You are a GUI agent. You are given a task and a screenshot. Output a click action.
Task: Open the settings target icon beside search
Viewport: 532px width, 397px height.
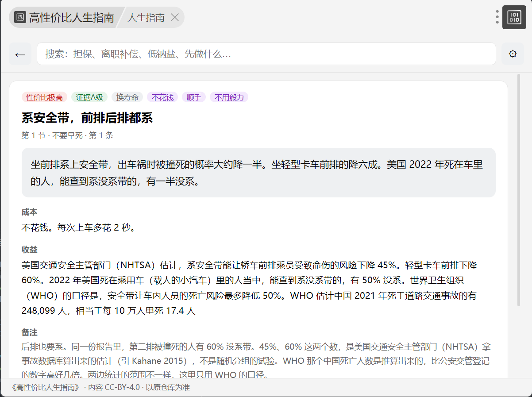[513, 54]
